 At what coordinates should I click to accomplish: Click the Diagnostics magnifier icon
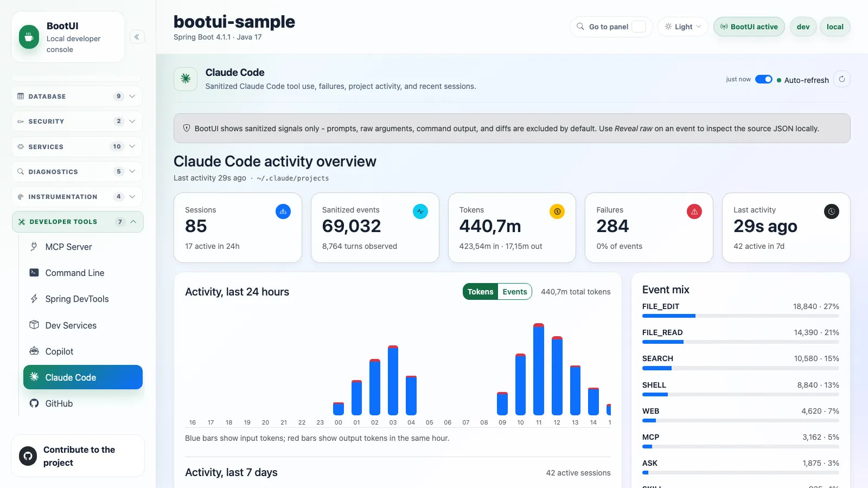[21, 171]
